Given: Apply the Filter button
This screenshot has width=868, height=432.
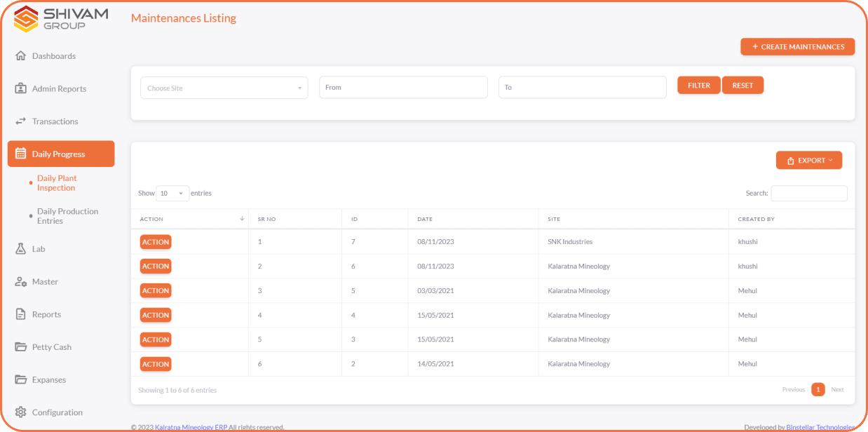Looking at the screenshot, I should (x=698, y=86).
